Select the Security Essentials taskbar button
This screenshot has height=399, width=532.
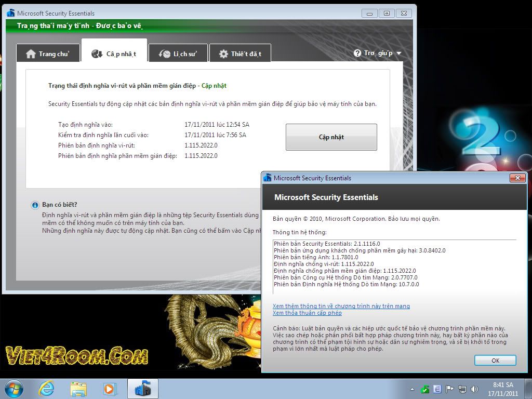coord(143,389)
